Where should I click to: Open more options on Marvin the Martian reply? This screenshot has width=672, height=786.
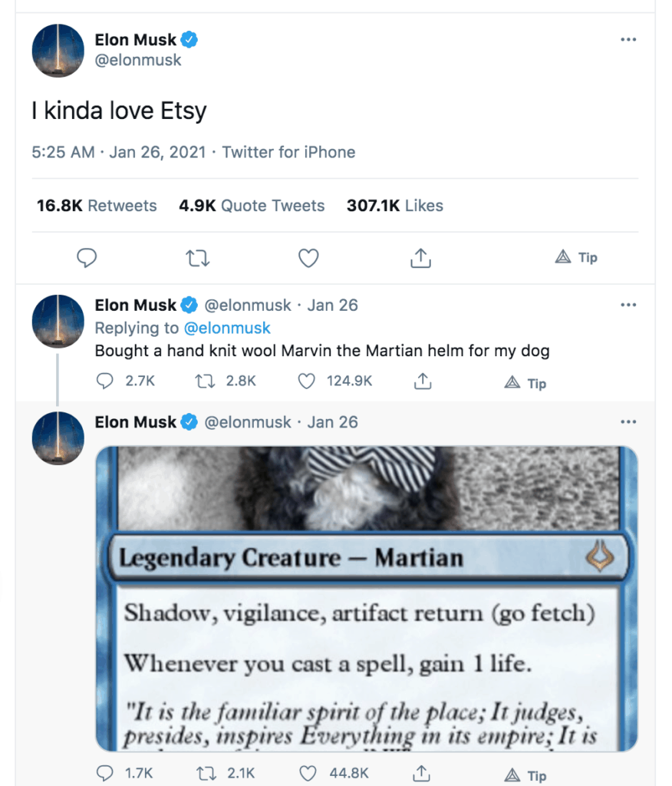point(628,305)
